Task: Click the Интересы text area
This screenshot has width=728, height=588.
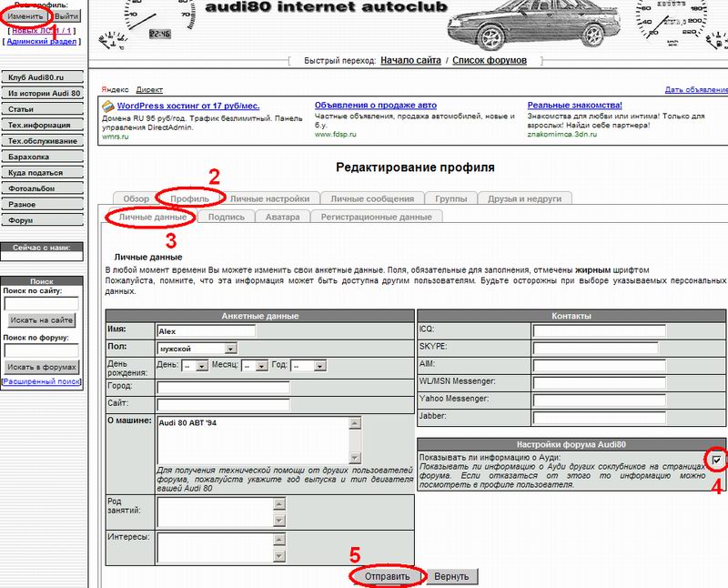Action: (216, 548)
